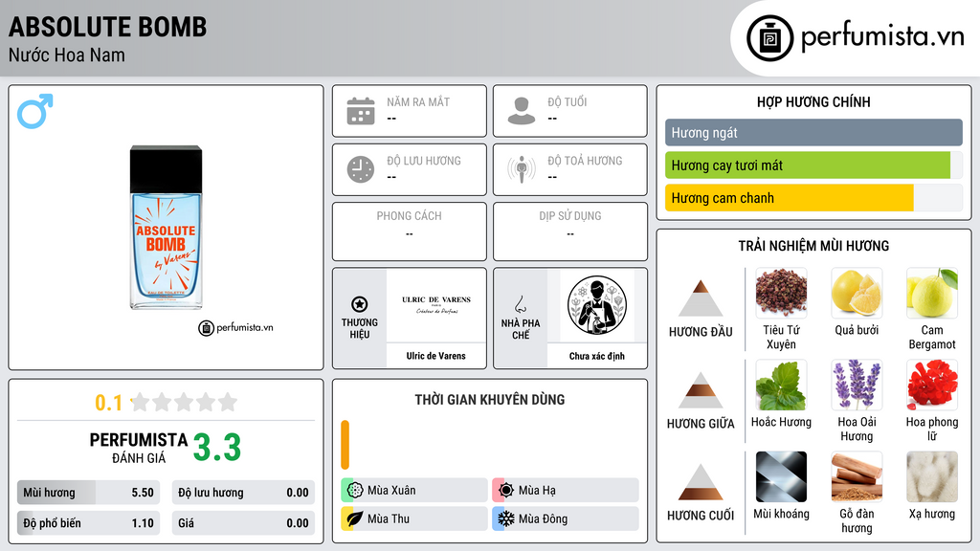Click the person icon for Độ tuổi
Image resolution: width=980 pixels, height=551 pixels.
pyautogui.click(x=522, y=111)
